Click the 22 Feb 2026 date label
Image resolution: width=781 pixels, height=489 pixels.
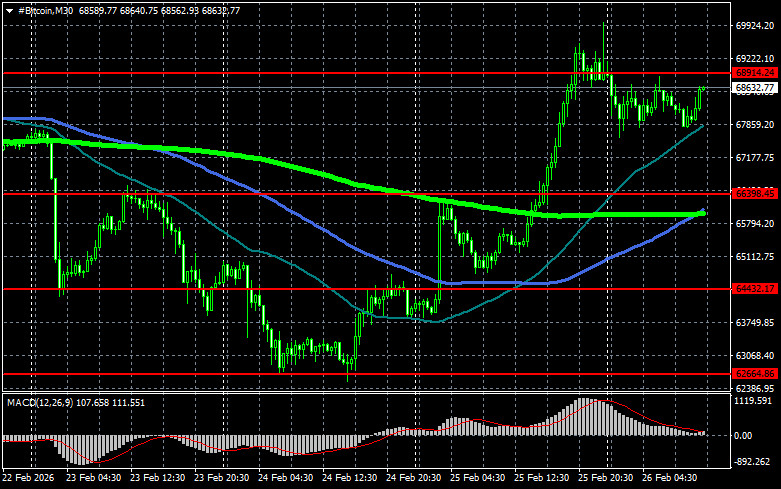pos(28,478)
